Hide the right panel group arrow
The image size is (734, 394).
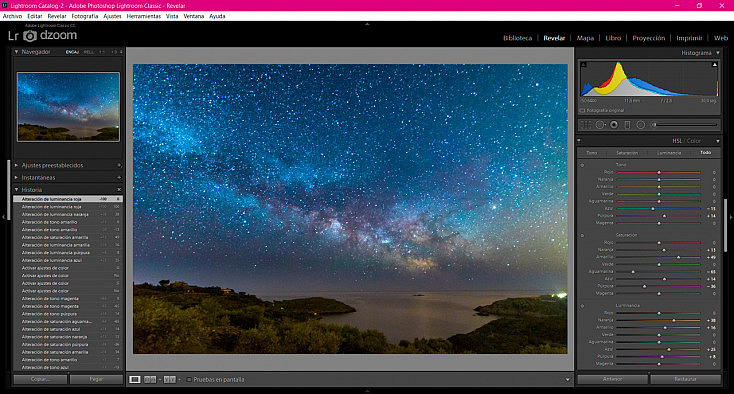click(731, 217)
